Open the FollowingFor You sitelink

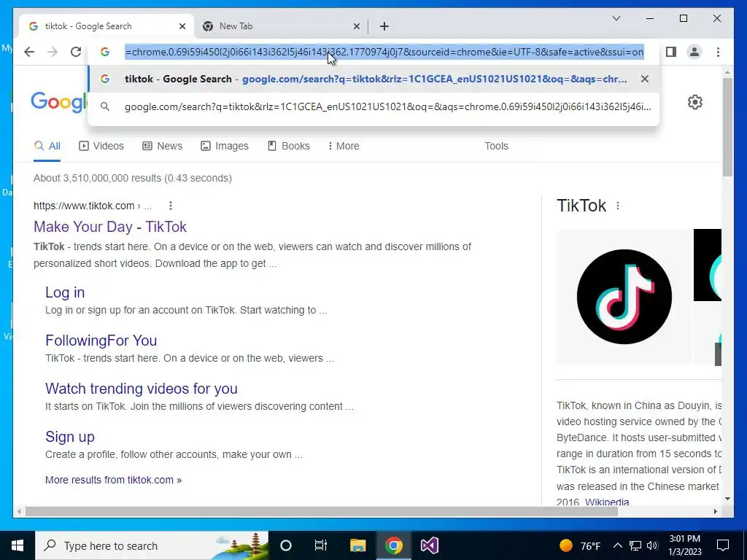point(101,341)
